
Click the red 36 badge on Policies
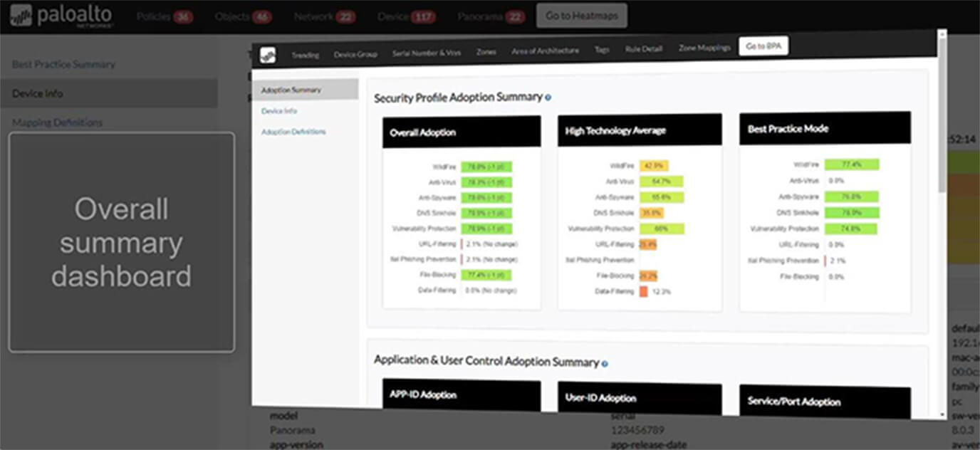tap(183, 16)
